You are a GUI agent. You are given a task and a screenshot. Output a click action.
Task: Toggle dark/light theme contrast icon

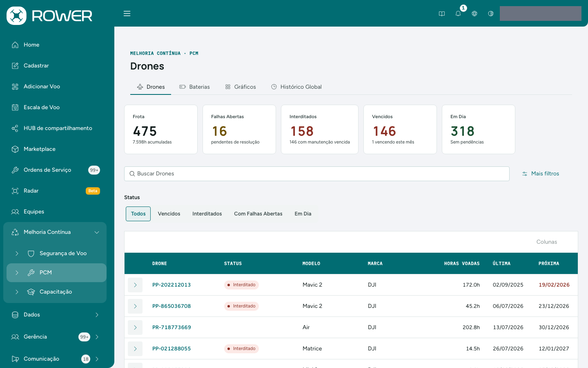coord(491,13)
